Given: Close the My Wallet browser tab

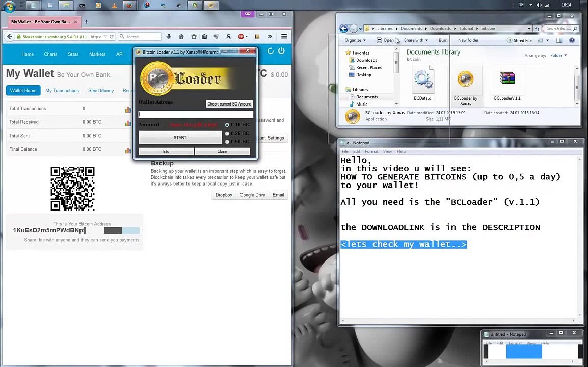Looking at the screenshot, I should (x=75, y=22).
